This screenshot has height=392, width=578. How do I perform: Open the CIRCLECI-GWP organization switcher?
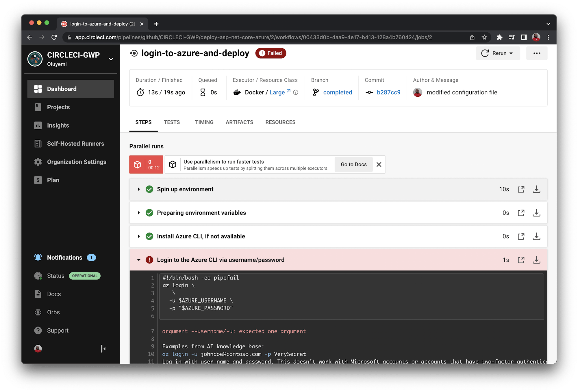point(111,59)
